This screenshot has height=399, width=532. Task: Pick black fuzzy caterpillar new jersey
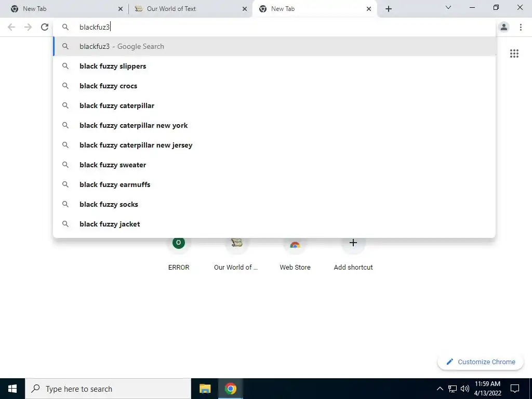pyautogui.click(x=274, y=145)
